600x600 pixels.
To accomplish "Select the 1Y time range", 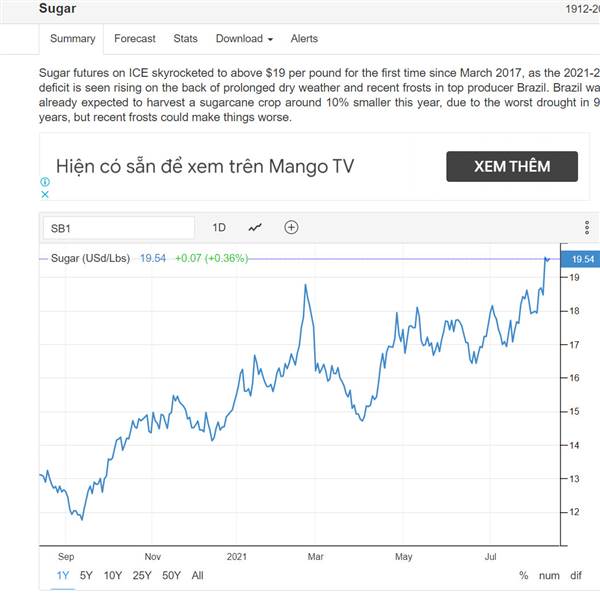I will 63,576.
